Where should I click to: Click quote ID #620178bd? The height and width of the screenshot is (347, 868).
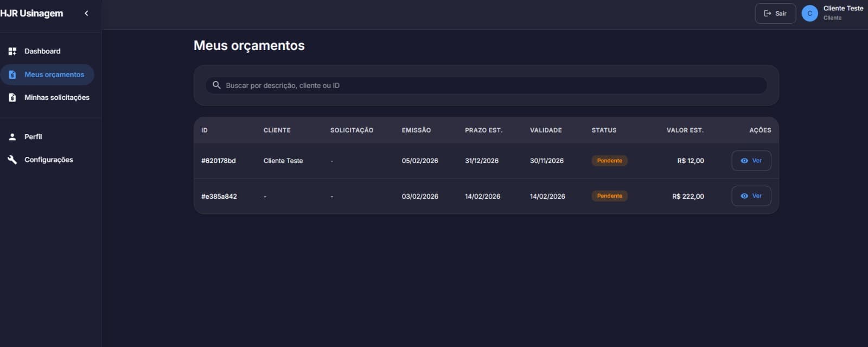(x=219, y=161)
